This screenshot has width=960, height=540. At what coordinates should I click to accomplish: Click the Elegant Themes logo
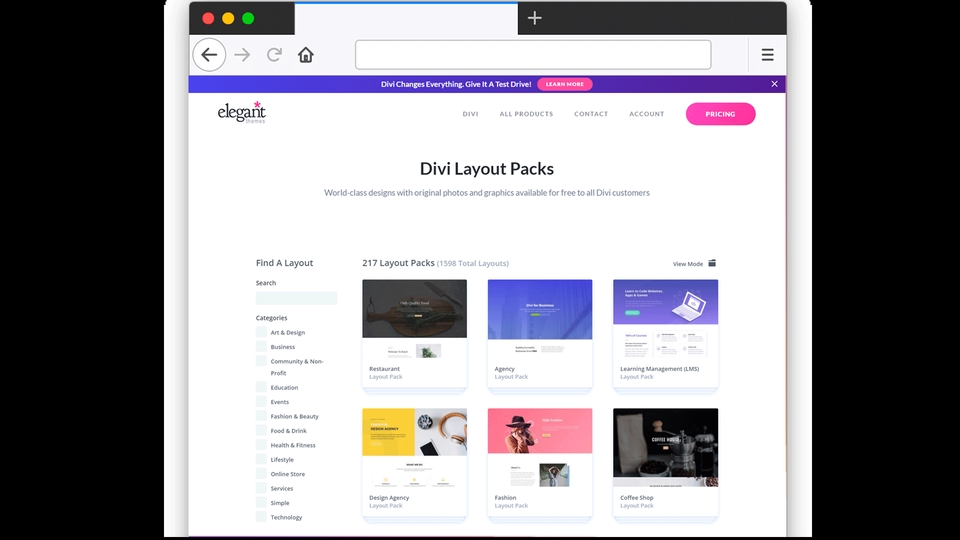click(x=242, y=112)
